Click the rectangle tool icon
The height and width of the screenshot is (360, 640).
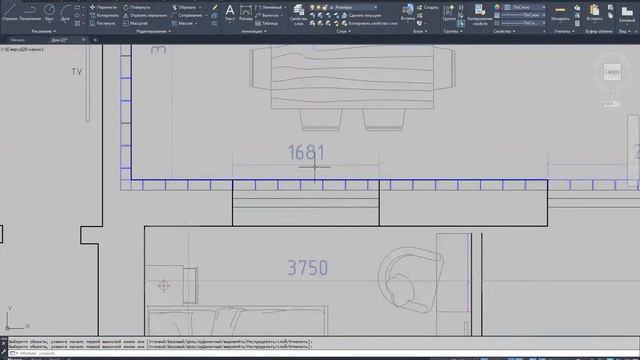(x=78, y=7)
